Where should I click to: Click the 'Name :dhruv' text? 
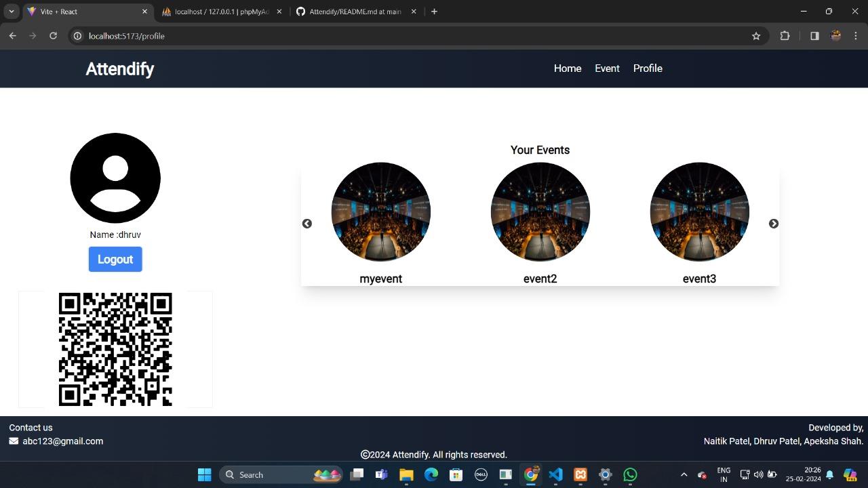[115, 235]
